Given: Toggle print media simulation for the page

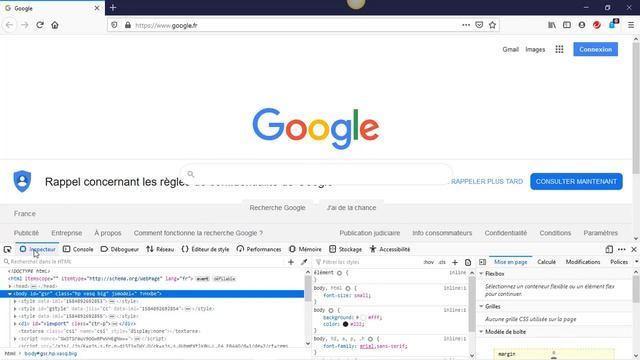Looking at the screenshot, I should click(x=468, y=262).
